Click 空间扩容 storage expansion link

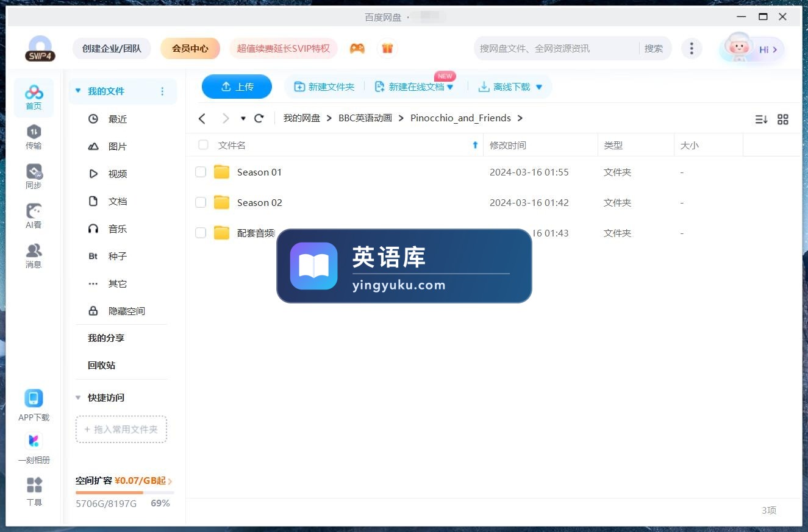click(124, 481)
